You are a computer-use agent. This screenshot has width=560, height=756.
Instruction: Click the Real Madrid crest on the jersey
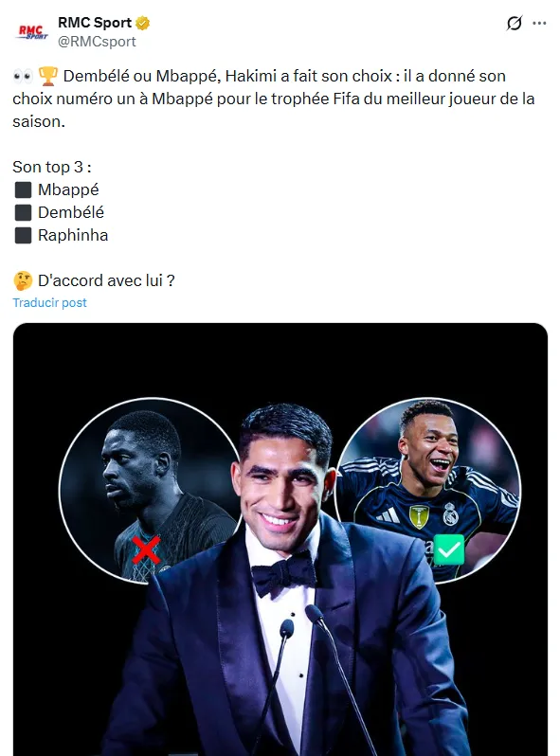(450, 514)
